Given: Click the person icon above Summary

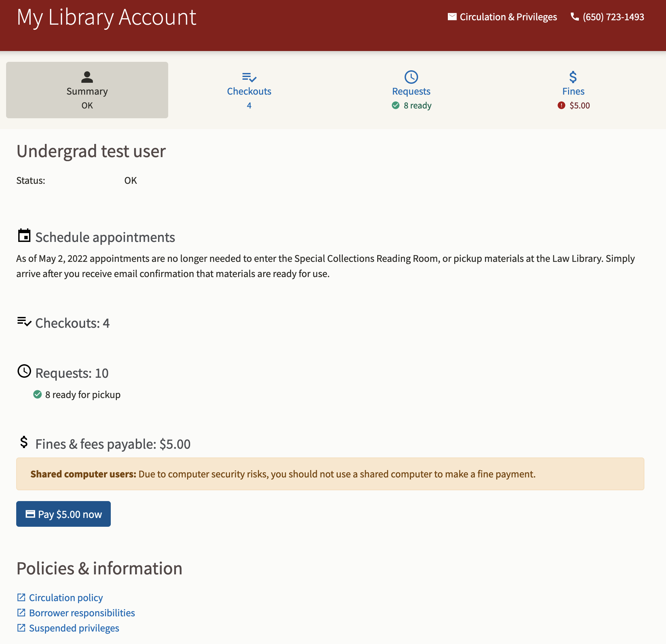Looking at the screenshot, I should pos(87,77).
